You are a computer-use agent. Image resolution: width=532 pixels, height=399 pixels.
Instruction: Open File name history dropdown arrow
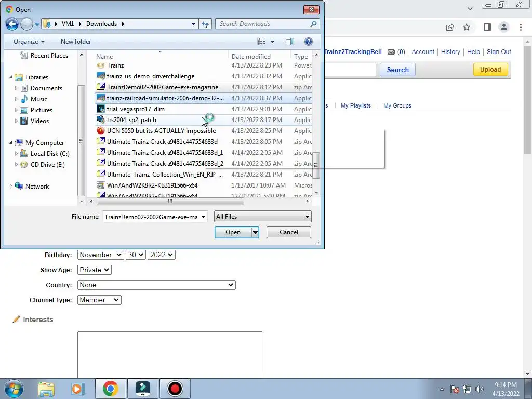click(203, 217)
